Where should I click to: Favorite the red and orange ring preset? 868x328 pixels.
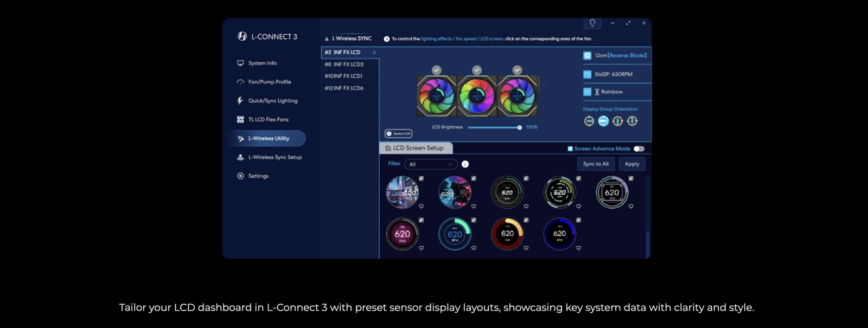point(526,248)
